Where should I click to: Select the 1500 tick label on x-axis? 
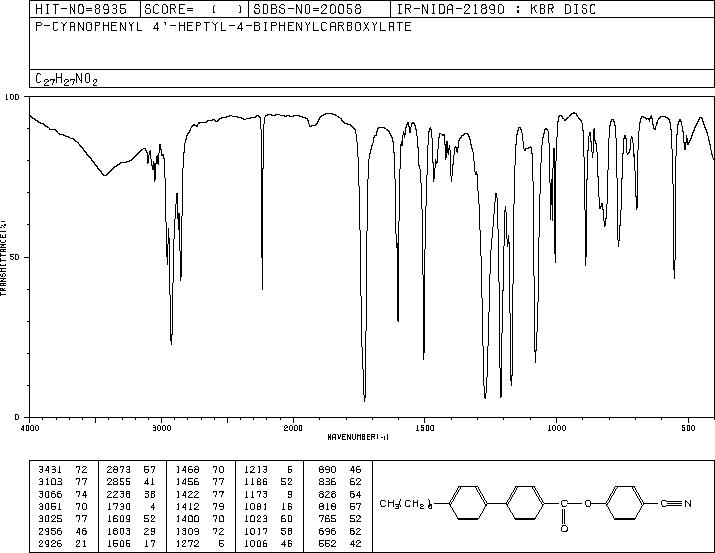pyautogui.click(x=424, y=428)
